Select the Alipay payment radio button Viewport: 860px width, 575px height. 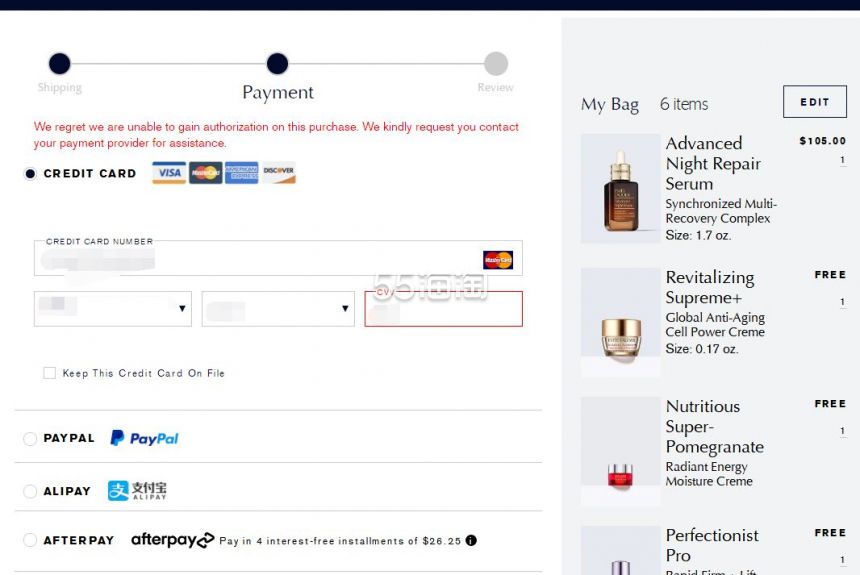coord(30,491)
